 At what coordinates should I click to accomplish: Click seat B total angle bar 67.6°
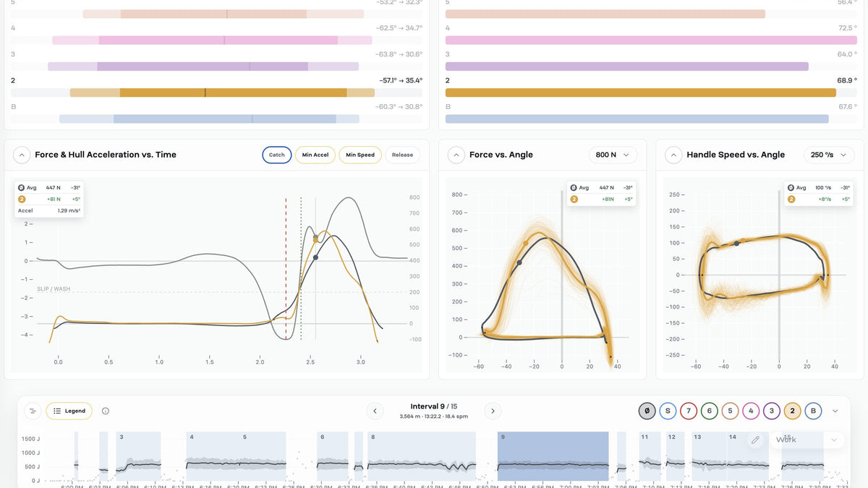click(x=637, y=119)
